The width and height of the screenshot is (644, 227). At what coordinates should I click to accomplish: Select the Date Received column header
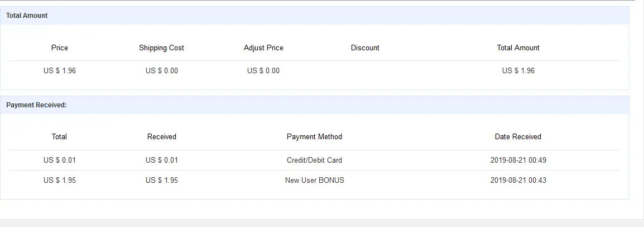[518, 136]
